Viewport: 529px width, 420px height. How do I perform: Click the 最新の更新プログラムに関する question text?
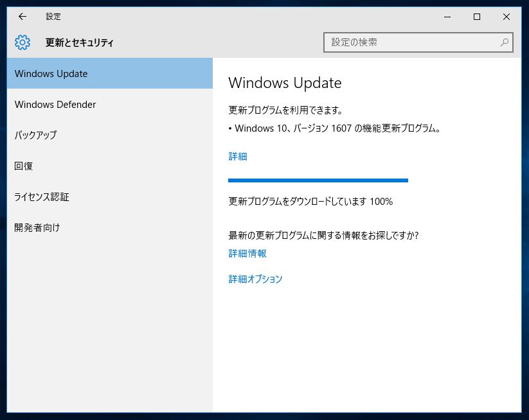pos(323,235)
